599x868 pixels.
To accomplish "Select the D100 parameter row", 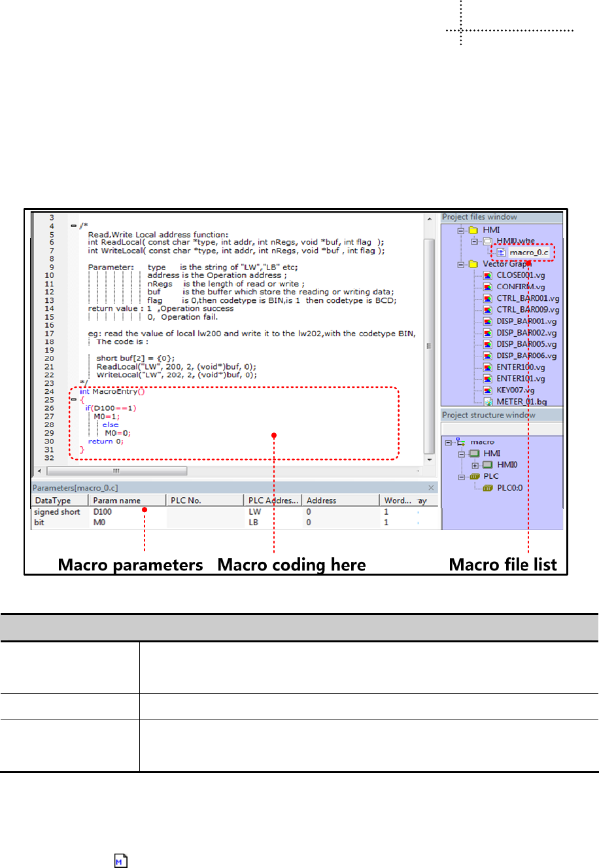I will click(103, 512).
